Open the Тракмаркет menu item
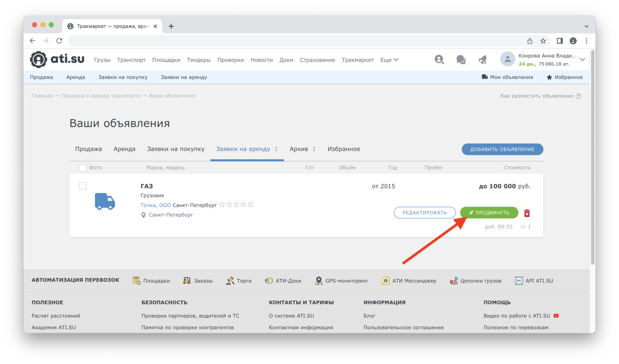The image size is (619, 364). (x=357, y=60)
